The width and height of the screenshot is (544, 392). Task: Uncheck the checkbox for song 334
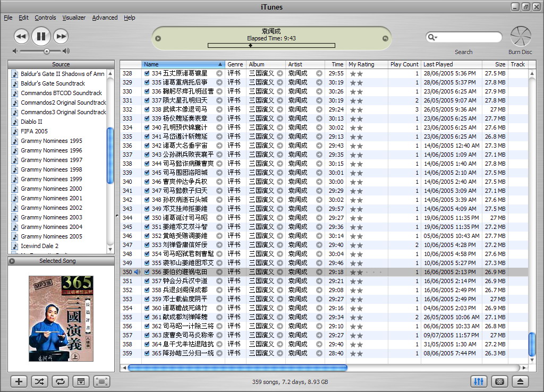(147, 73)
